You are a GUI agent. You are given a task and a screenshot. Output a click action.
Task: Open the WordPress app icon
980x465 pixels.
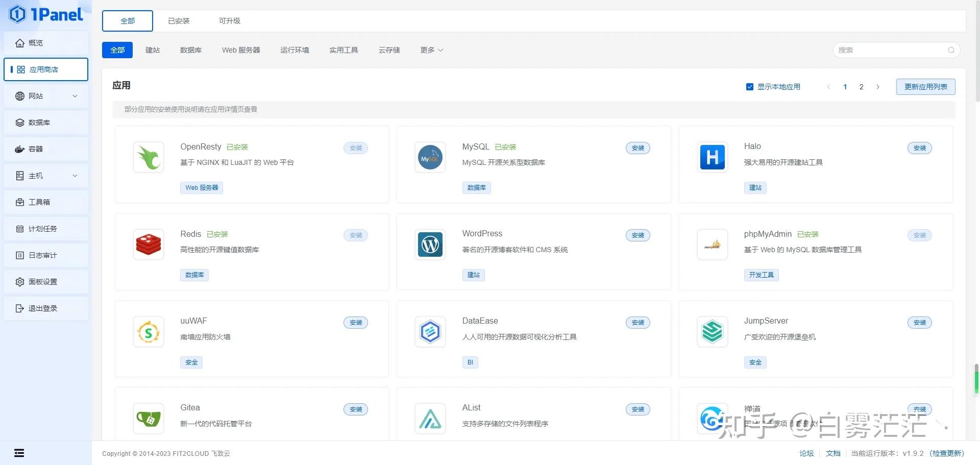[430, 244]
